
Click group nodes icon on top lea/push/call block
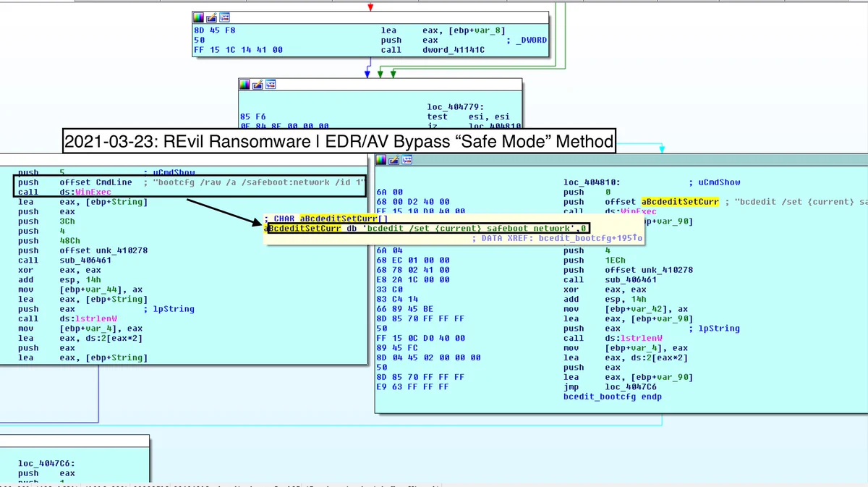[x=224, y=17]
